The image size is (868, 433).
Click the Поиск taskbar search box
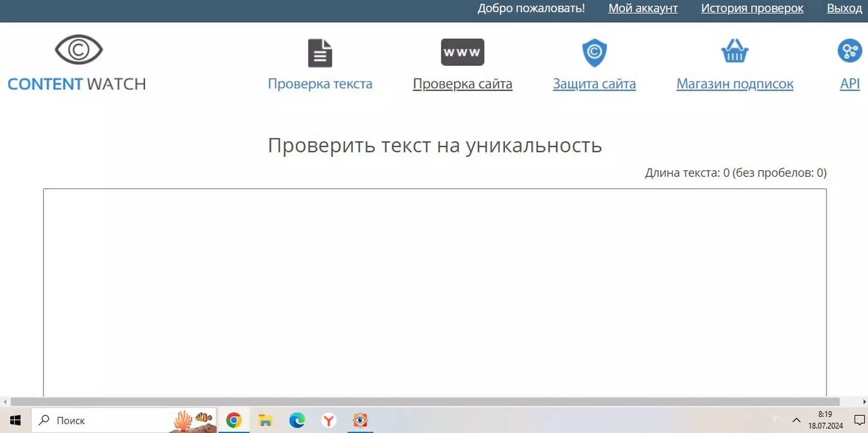[x=108, y=420]
